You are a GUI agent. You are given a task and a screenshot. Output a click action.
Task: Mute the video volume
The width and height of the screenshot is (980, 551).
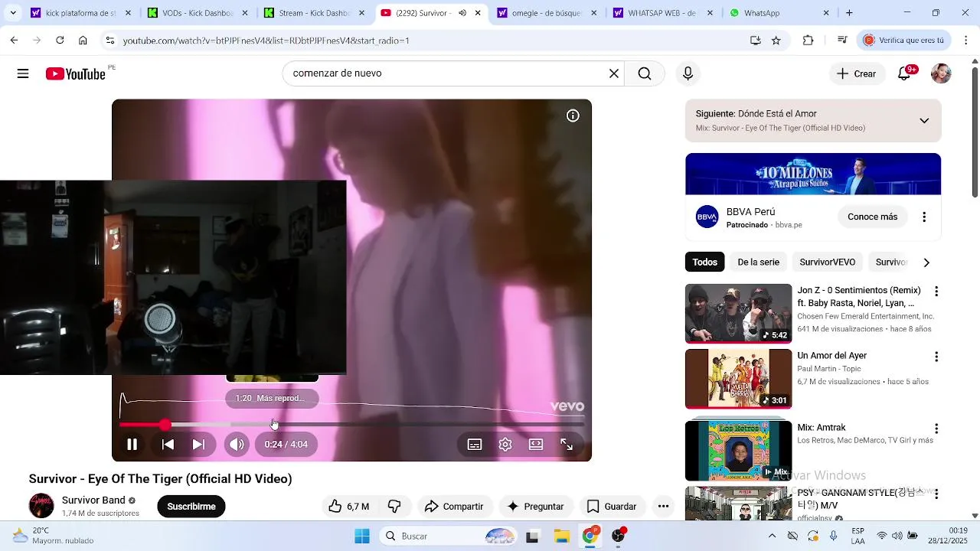click(237, 444)
